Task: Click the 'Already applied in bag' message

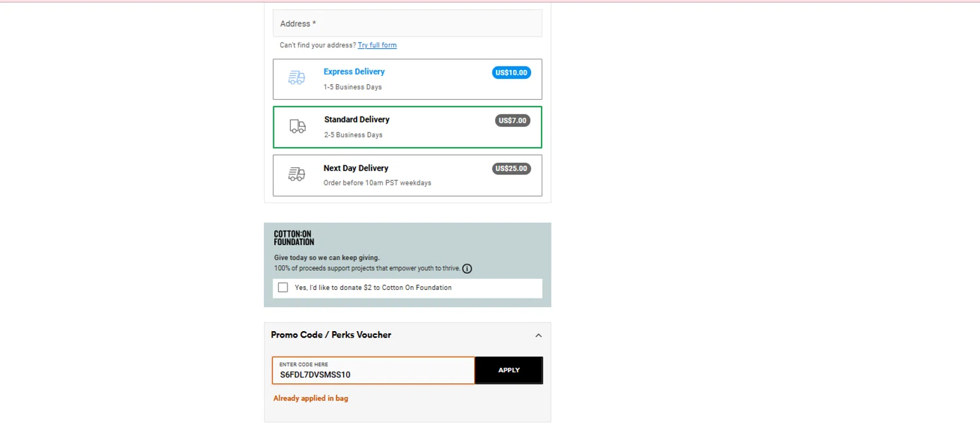Action: pos(311,398)
